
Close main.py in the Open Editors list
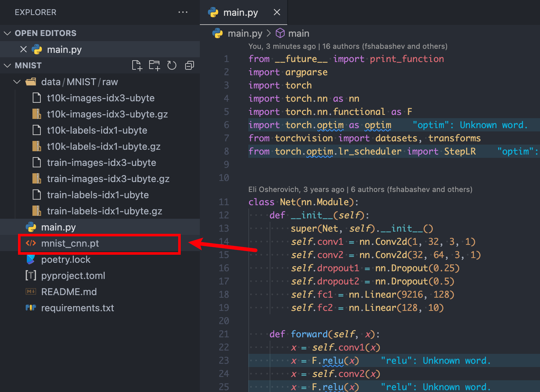pyautogui.click(x=24, y=49)
